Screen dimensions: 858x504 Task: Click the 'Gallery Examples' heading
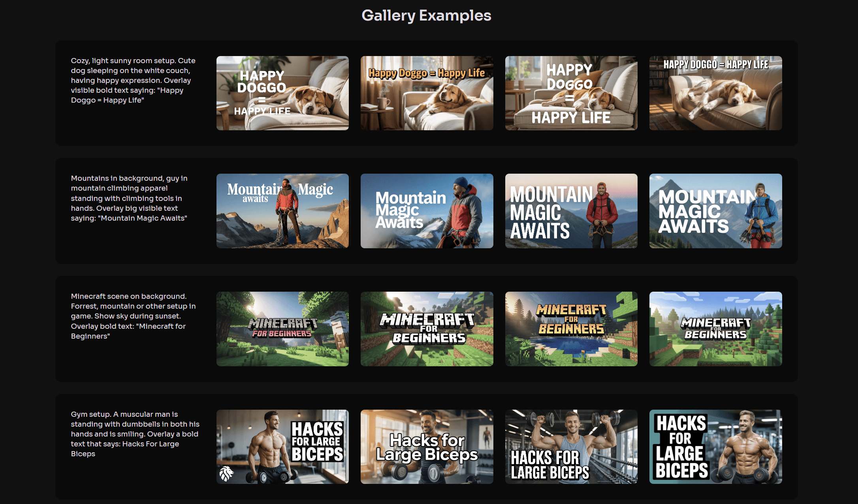pyautogui.click(x=427, y=16)
